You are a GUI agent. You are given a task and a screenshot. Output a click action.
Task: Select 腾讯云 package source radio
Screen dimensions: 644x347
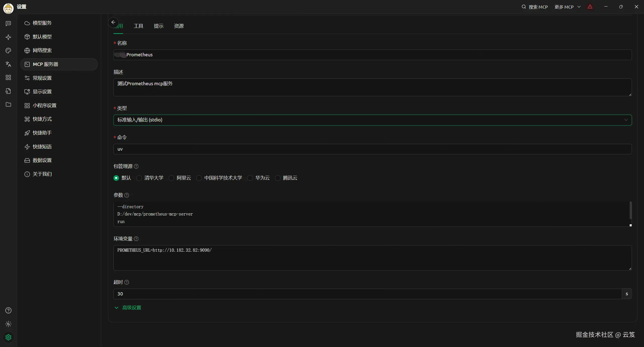(278, 178)
